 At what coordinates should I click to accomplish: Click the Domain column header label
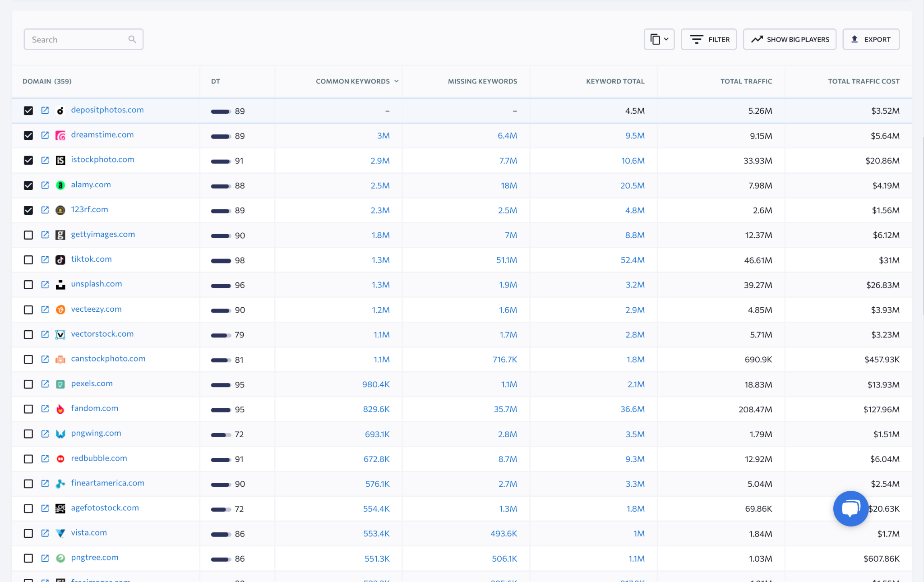point(48,80)
